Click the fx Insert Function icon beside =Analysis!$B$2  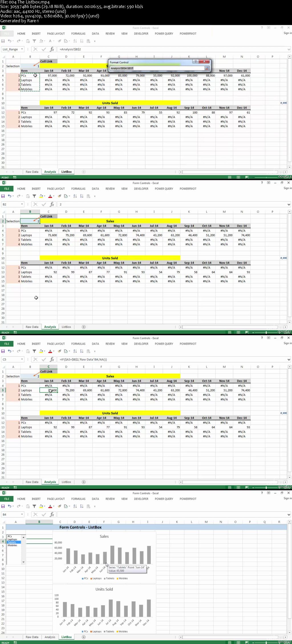click(52, 49)
